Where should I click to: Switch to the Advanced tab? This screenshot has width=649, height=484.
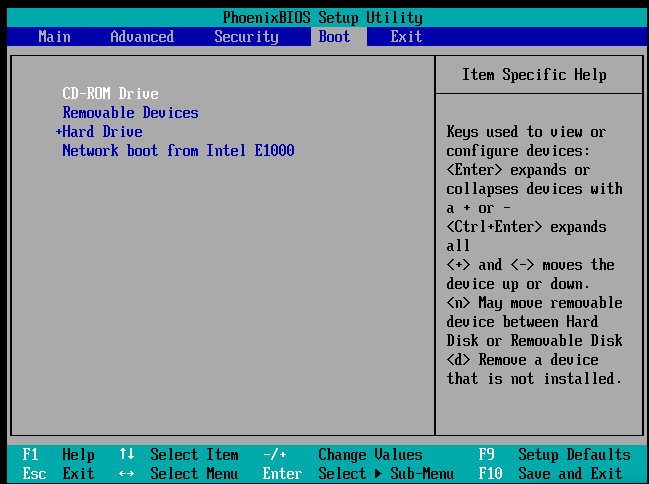pos(142,36)
